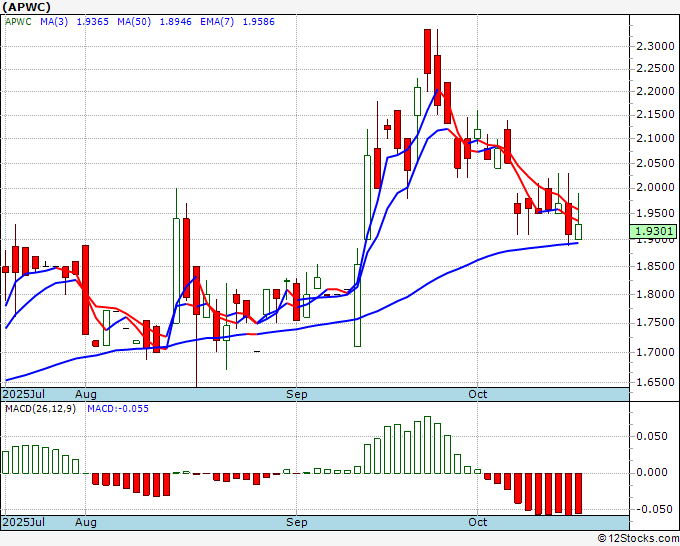The width and height of the screenshot is (680, 546).
Task: Click the last green candle near 1.93
Action: tap(579, 232)
